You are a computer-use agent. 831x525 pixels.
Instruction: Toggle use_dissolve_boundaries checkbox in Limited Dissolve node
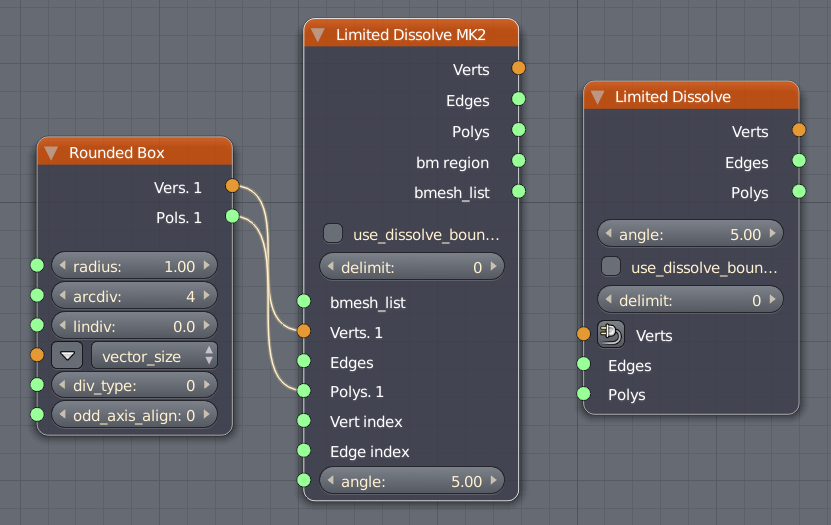tap(611, 267)
